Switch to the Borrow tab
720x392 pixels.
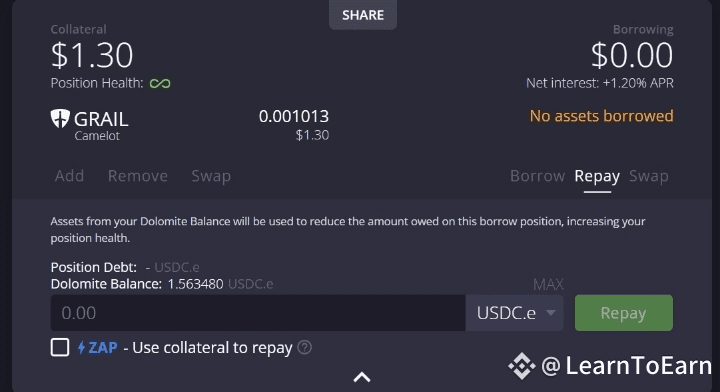tap(537, 176)
